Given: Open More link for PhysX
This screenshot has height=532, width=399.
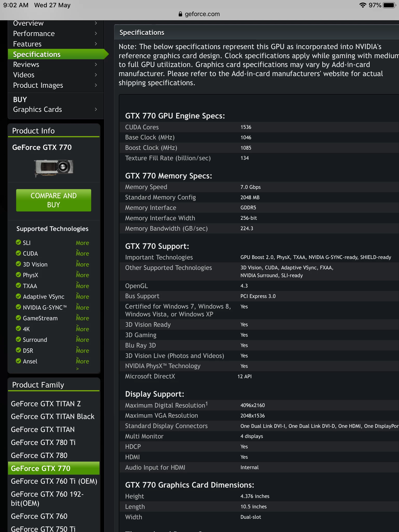Looking at the screenshot, I should pyautogui.click(x=82, y=275).
